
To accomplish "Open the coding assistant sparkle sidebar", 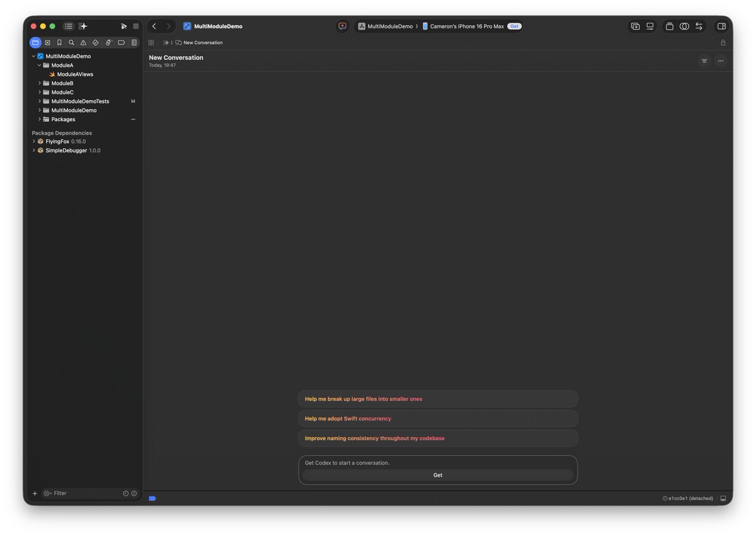I will pos(83,26).
